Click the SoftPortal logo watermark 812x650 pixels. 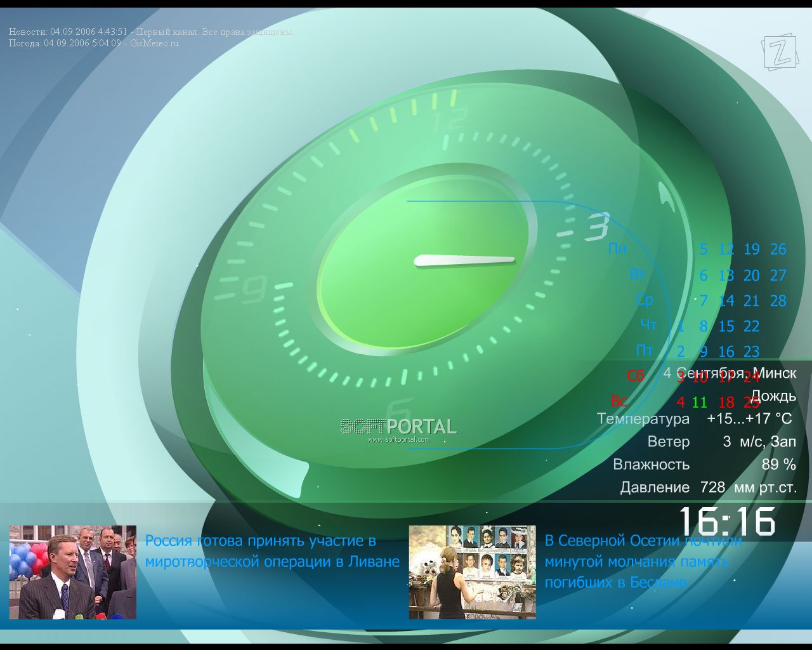point(398,428)
